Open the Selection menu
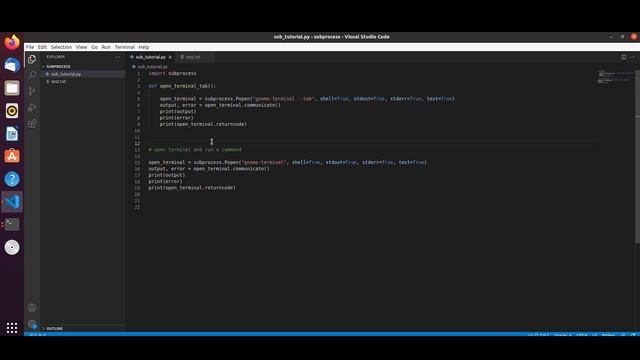Viewport: 640px width, 360px height. pyautogui.click(x=61, y=47)
